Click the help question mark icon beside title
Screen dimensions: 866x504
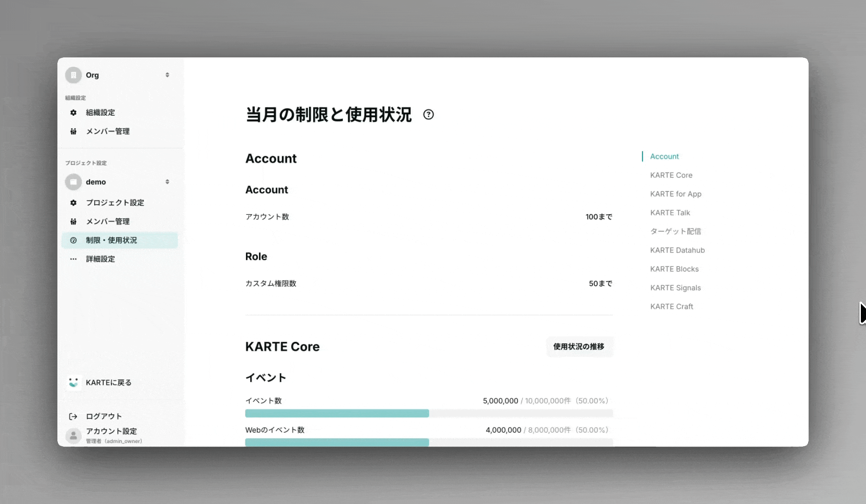click(428, 114)
